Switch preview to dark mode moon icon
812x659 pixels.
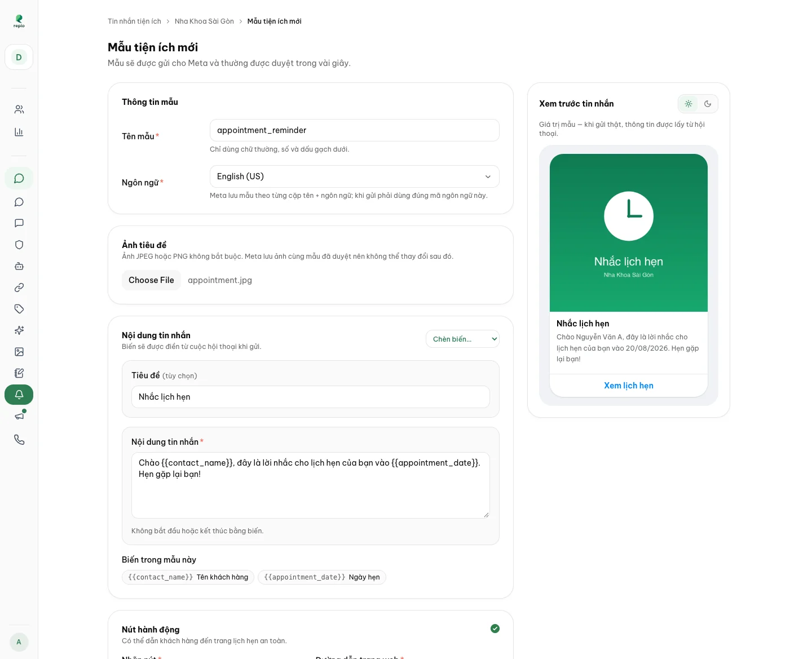click(x=708, y=104)
